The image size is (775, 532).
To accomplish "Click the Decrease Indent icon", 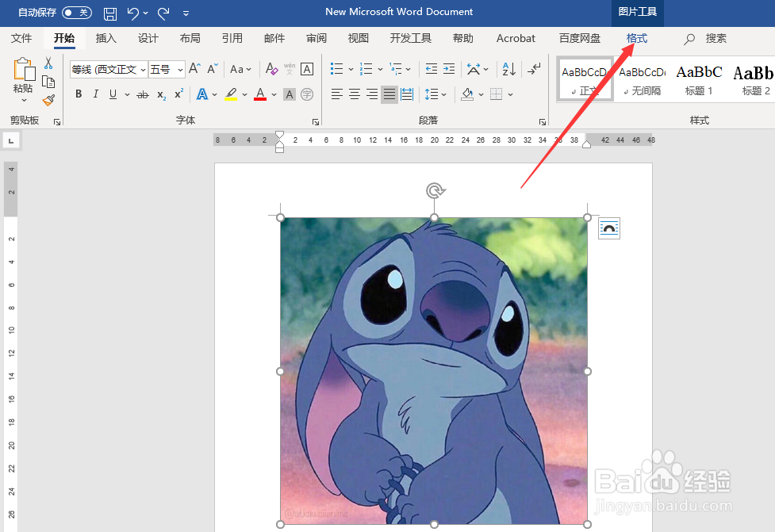I will click(432, 69).
